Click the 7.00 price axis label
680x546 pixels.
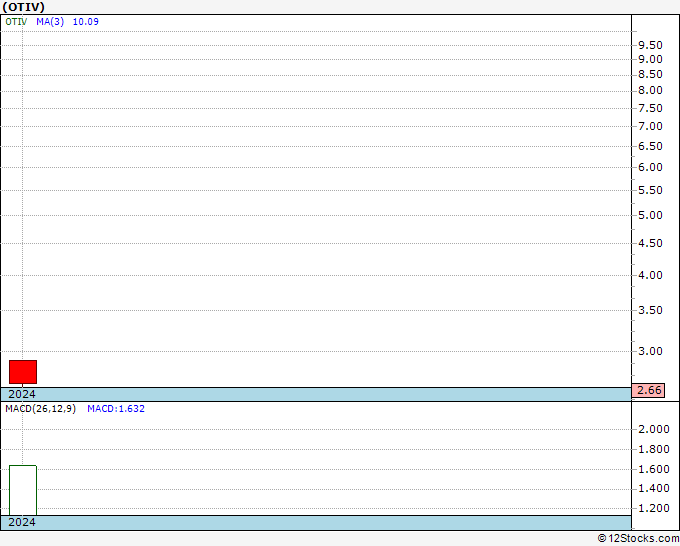tap(650, 126)
